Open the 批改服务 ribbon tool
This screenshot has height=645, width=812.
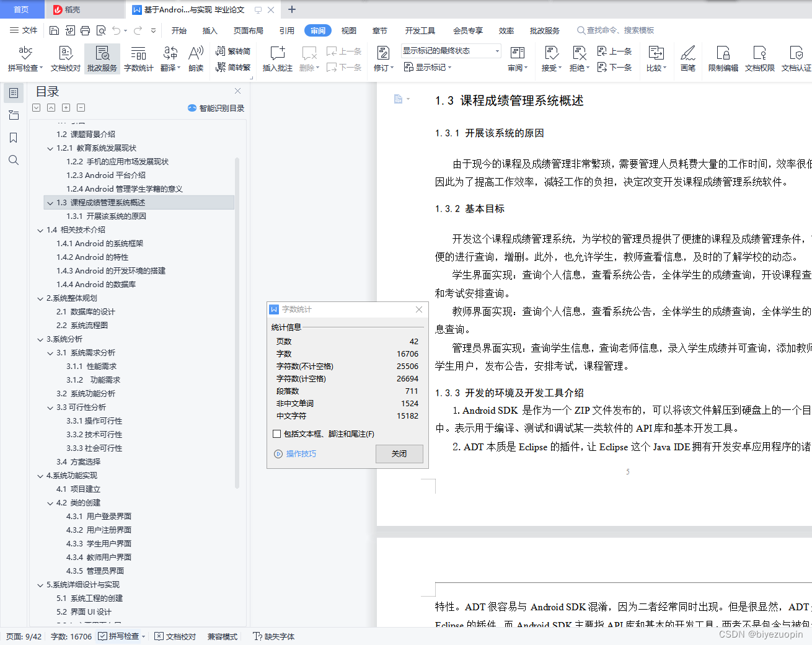point(102,59)
